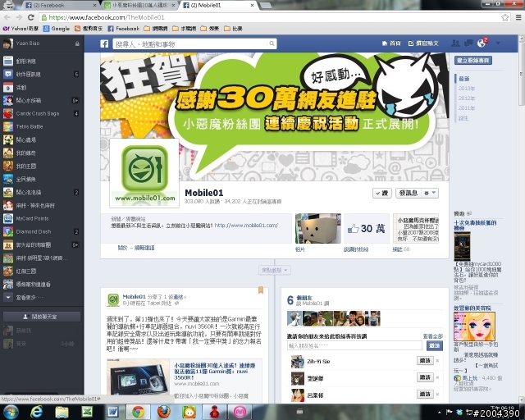Viewport: 525px width, 420px height.
Task: Click the invite friends name input field
Action: click(x=354, y=345)
